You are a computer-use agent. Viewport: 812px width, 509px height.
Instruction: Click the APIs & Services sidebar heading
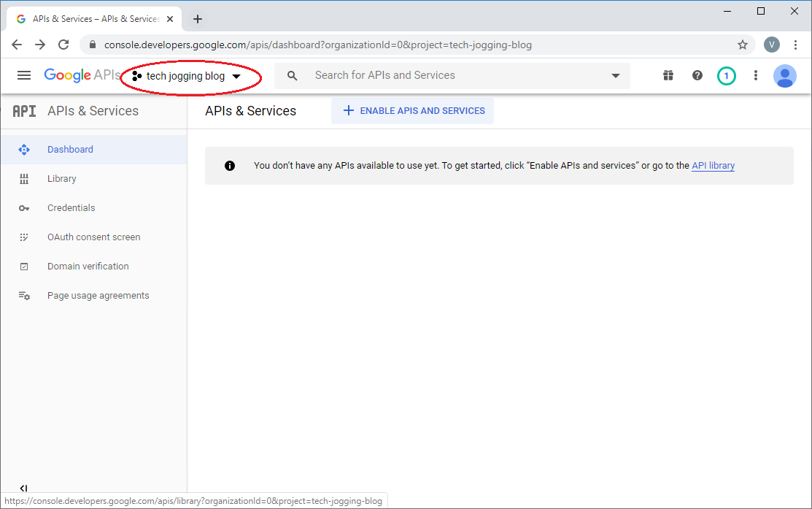[93, 111]
